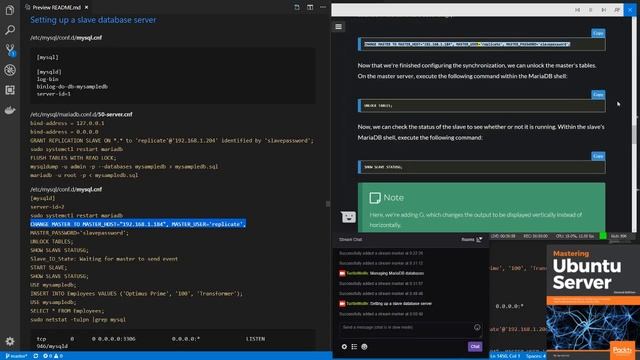Click the next-track control in the top bar
This screenshot has width=640, height=360.
pyautogui.click(x=604, y=10)
